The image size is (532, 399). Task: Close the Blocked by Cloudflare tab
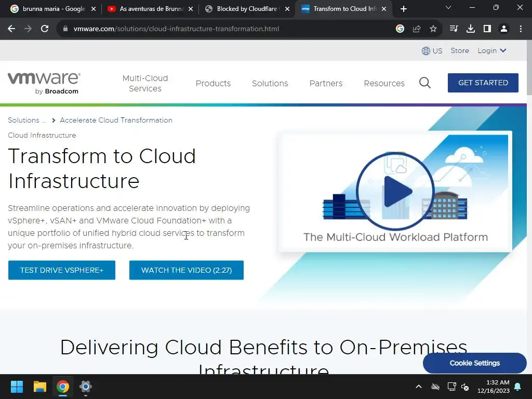pyautogui.click(x=287, y=9)
